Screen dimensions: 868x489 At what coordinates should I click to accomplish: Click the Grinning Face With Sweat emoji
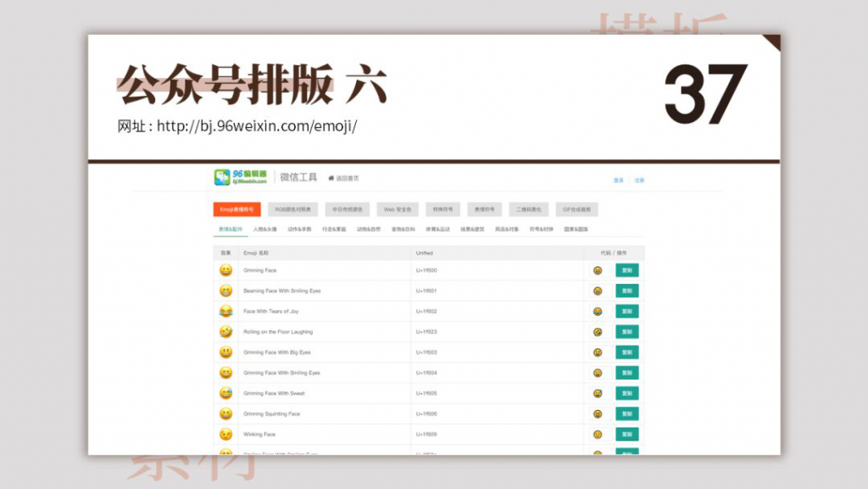coord(225,393)
